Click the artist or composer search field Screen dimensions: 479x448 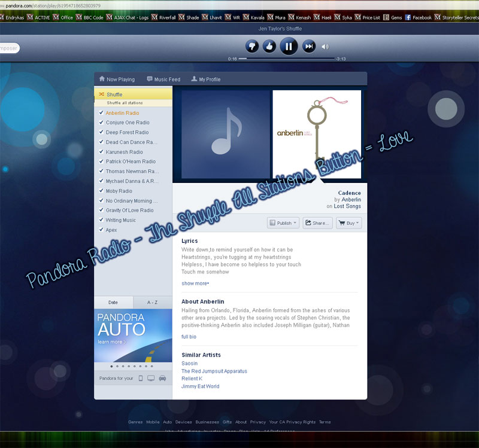click(x=9, y=48)
